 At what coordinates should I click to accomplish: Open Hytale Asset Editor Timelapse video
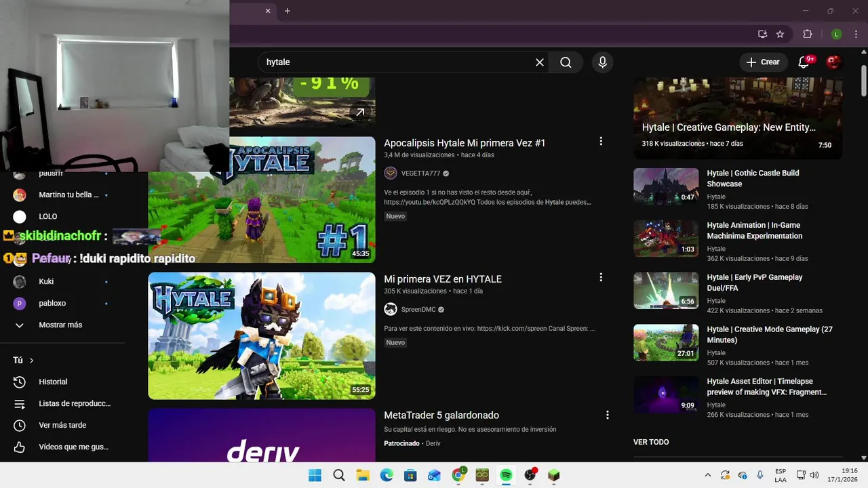pos(767,386)
